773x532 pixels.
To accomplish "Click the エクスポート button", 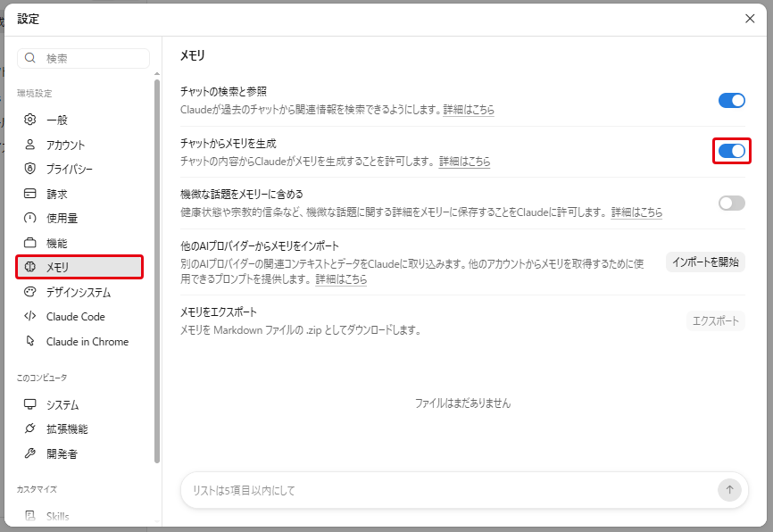I will (716, 321).
